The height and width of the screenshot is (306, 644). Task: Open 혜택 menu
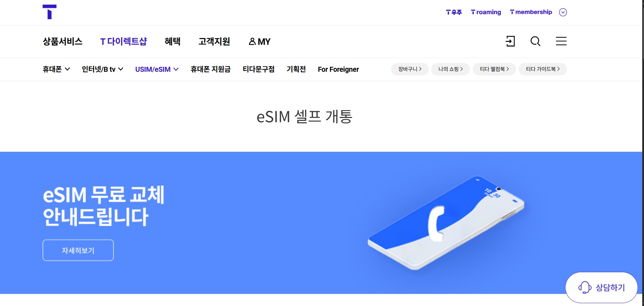173,42
